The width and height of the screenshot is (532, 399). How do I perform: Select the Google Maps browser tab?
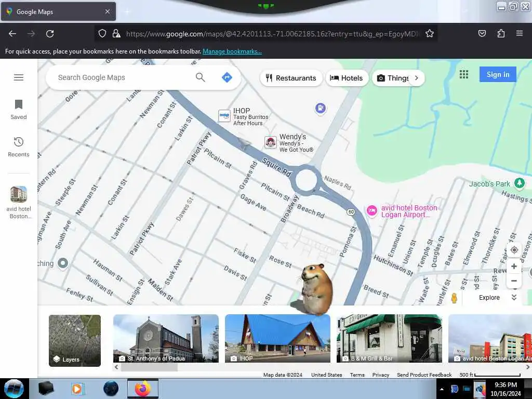(58, 11)
